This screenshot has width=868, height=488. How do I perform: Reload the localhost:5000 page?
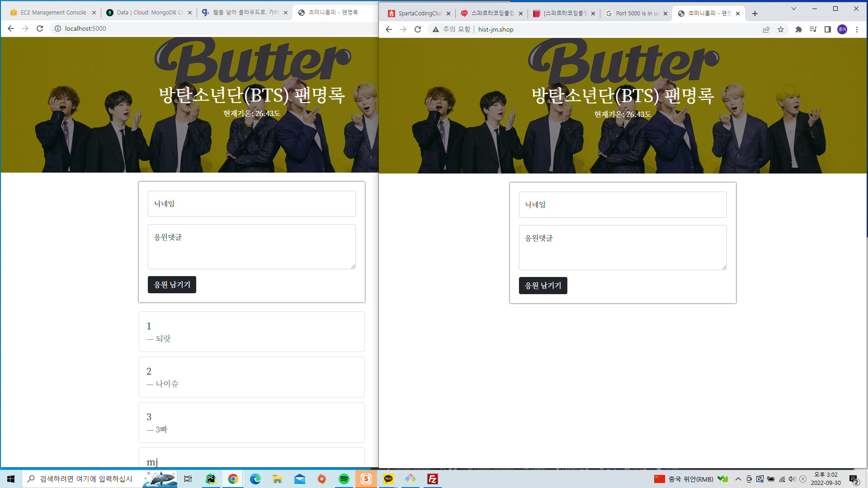click(x=40, y=28)
